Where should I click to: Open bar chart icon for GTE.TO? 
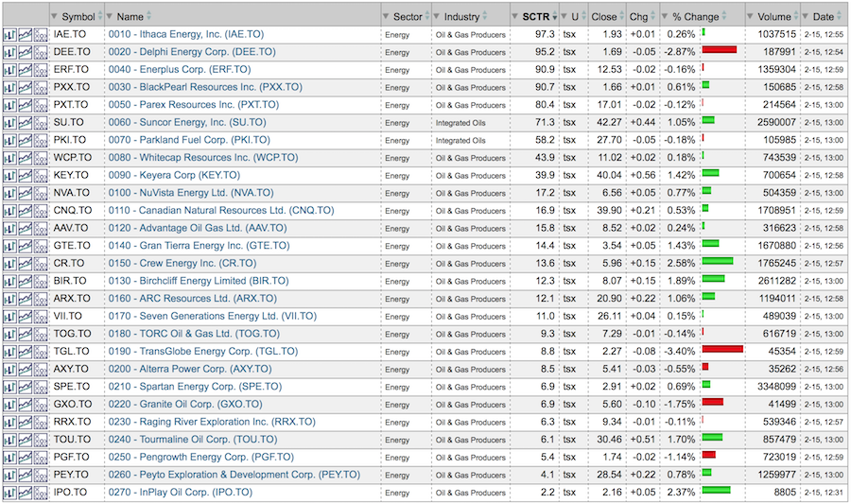tap(9, 247)
